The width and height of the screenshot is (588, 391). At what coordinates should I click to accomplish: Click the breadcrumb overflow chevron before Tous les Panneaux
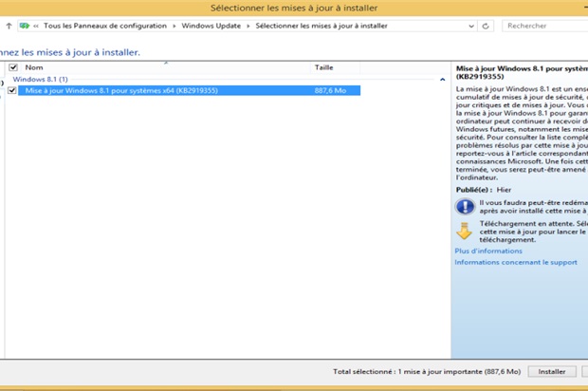click(36, 27)
